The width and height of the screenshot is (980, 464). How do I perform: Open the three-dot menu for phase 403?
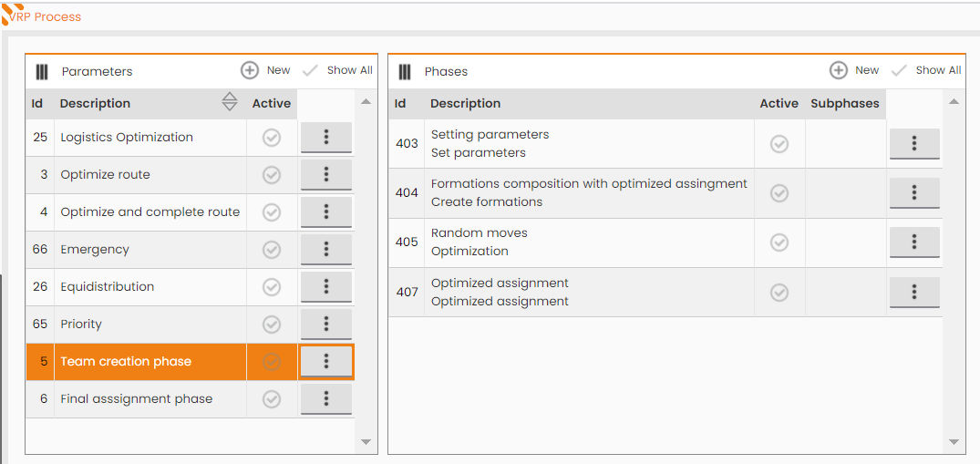click(x=914, y=144)
